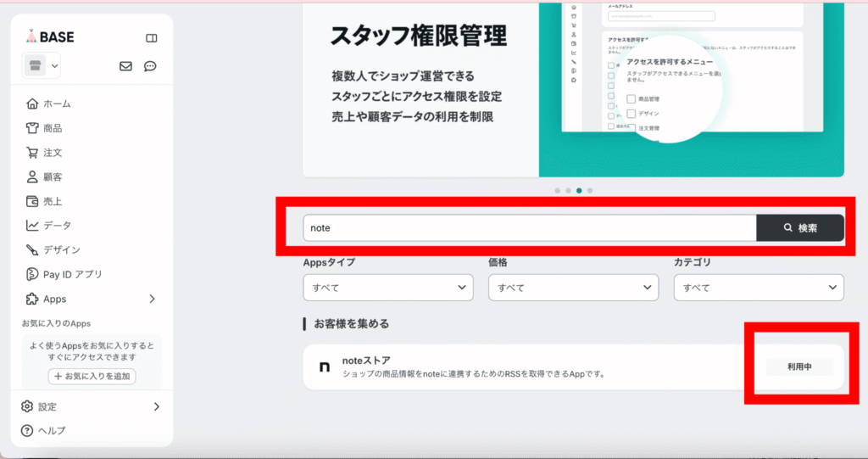
Task: Click the question mark ヘルプ icon
Action: click(27, 431)
